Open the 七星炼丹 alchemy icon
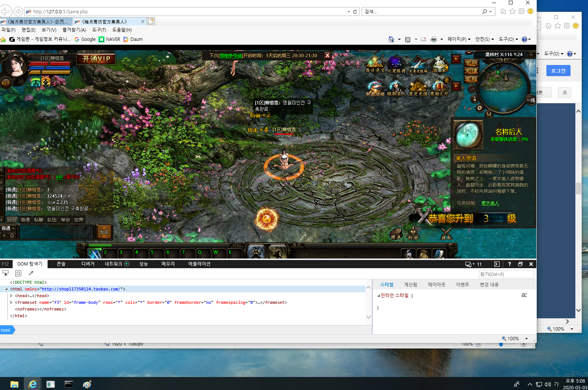588x390 pixels. 396,64
